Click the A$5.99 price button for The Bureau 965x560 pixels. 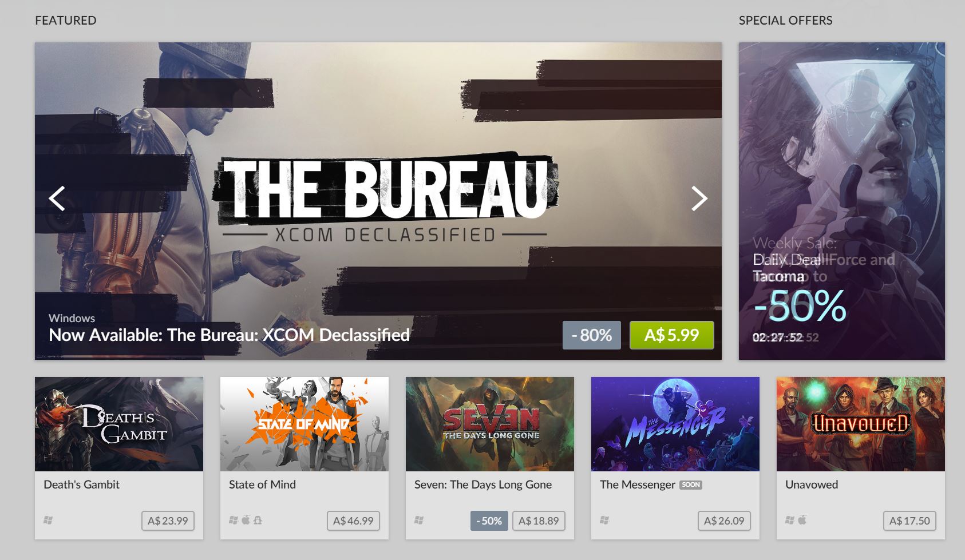[x=671, y=335]
